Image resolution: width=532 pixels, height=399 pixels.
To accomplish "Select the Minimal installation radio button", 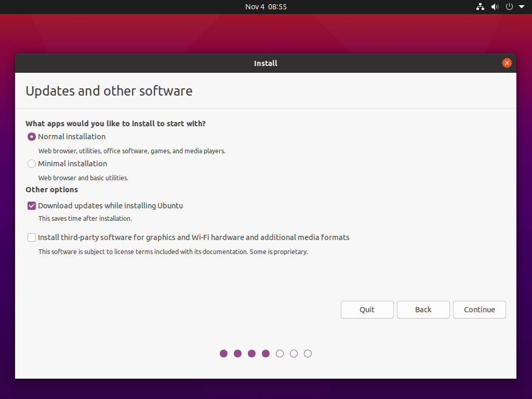I will pos(32,164).
